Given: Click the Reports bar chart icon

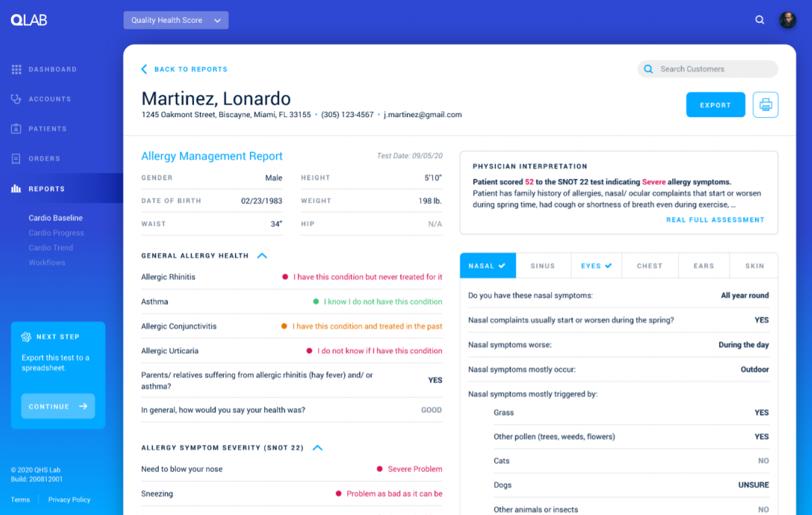Looking at the screenshot, I should 16,189.
